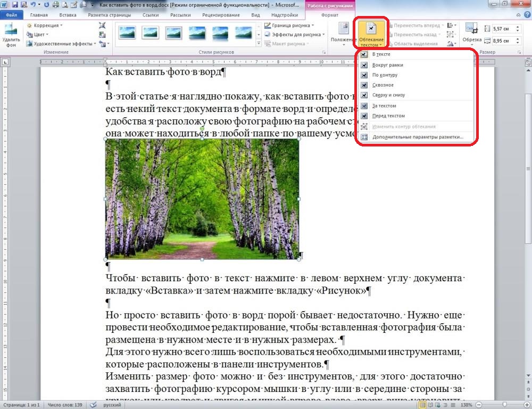Viewport: 532px width, 409px height.
Task: Switch to the Вставка tab
Action: [x=68, y=15]
